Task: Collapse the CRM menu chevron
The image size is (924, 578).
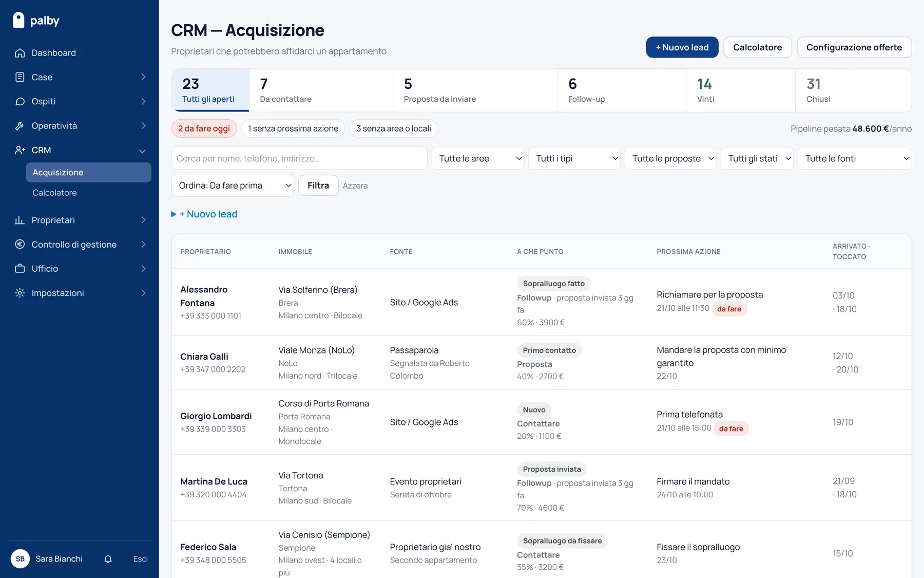Action: click(x=143, y=151)
